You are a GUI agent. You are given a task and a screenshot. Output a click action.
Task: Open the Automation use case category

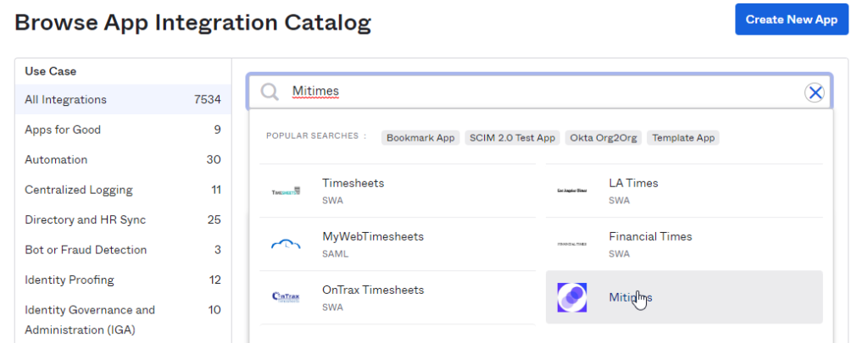point(123,160)
